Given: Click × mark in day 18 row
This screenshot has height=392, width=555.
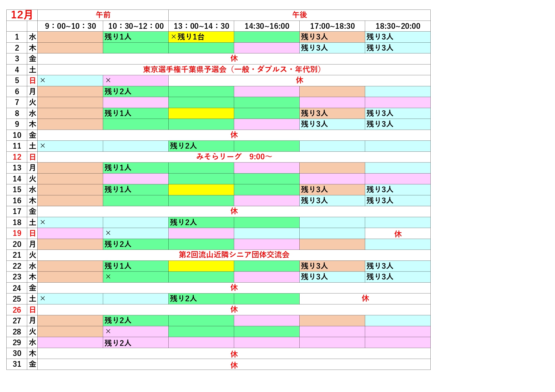Looking at the screenshot, I should click(x=43, y=222).
